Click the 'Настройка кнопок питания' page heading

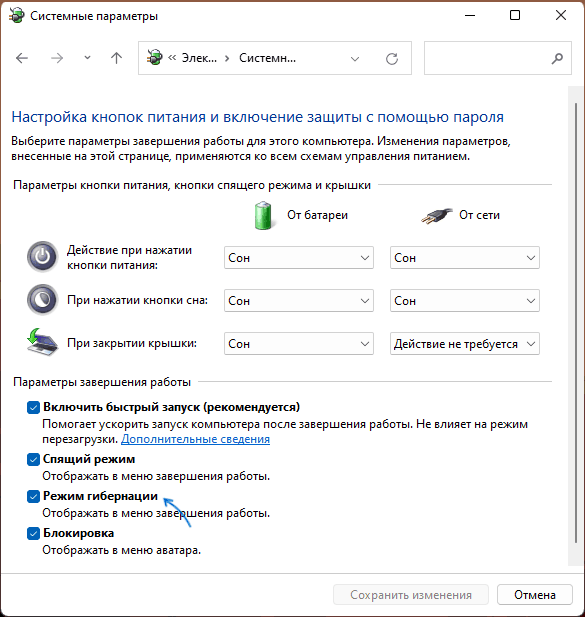point(257,117)
